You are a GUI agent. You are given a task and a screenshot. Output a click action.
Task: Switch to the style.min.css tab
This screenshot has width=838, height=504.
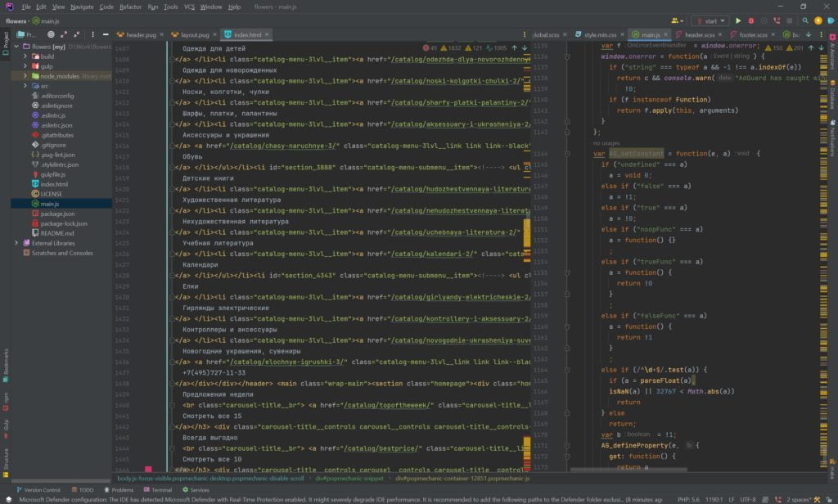(x=600, y=35)
